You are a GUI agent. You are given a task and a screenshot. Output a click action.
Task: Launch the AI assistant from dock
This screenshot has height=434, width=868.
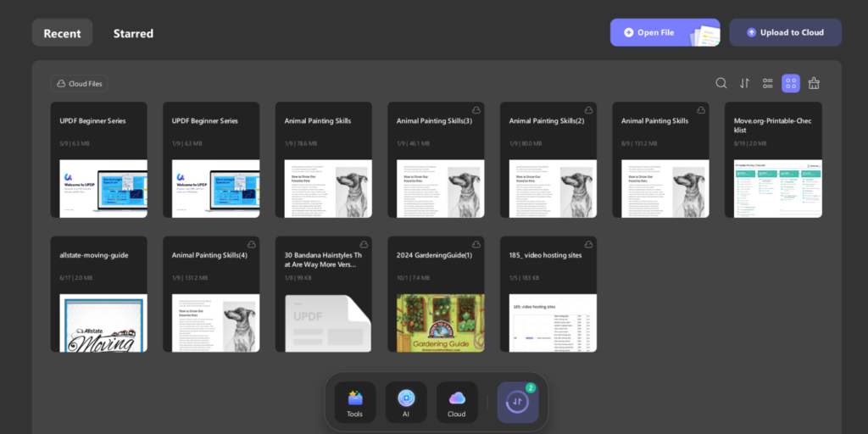click(x=406, y=402)
